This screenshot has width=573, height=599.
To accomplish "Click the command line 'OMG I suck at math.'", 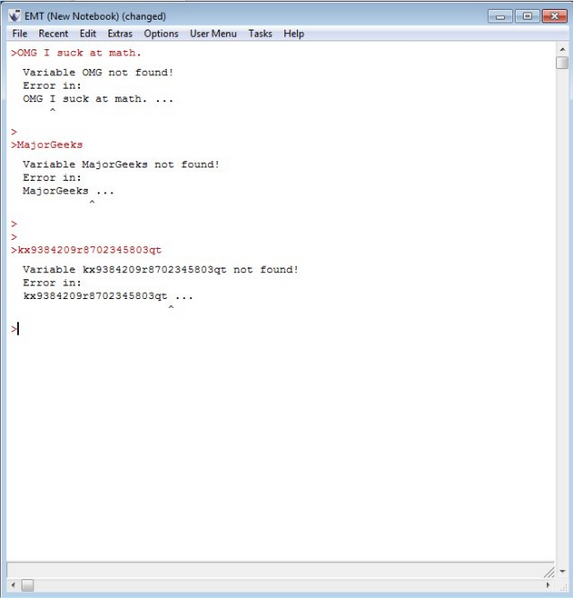I will pyautogui.click(x=76, y=53).
